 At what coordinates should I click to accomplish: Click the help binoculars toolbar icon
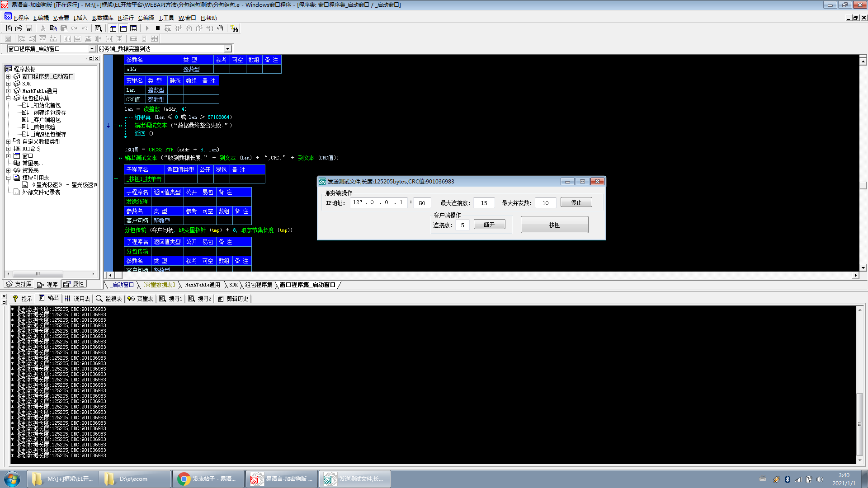pyautogui.click(x=234, y=28)
